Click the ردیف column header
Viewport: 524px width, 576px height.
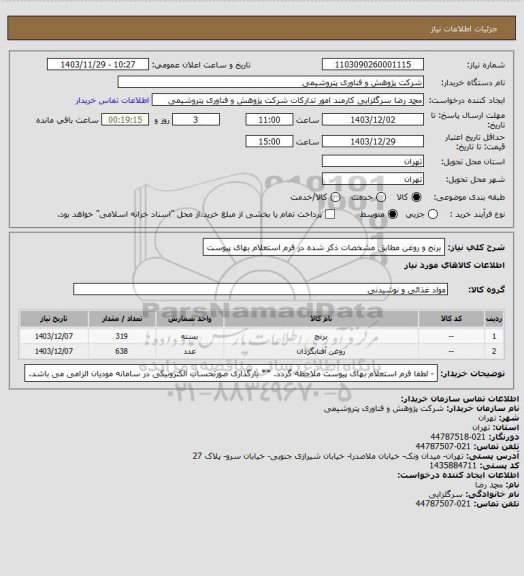pyautogui.click(x=494, y=318)
